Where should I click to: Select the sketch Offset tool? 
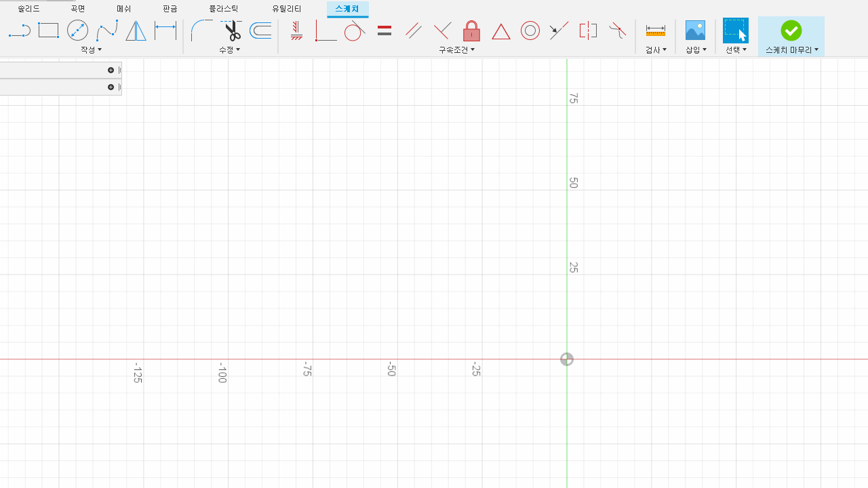click(x=260, y=30)
